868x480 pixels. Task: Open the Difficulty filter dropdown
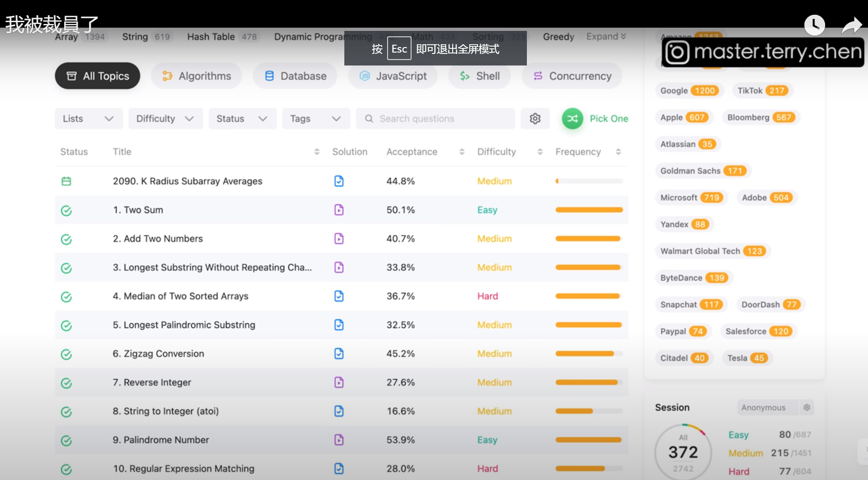(165, 119)
